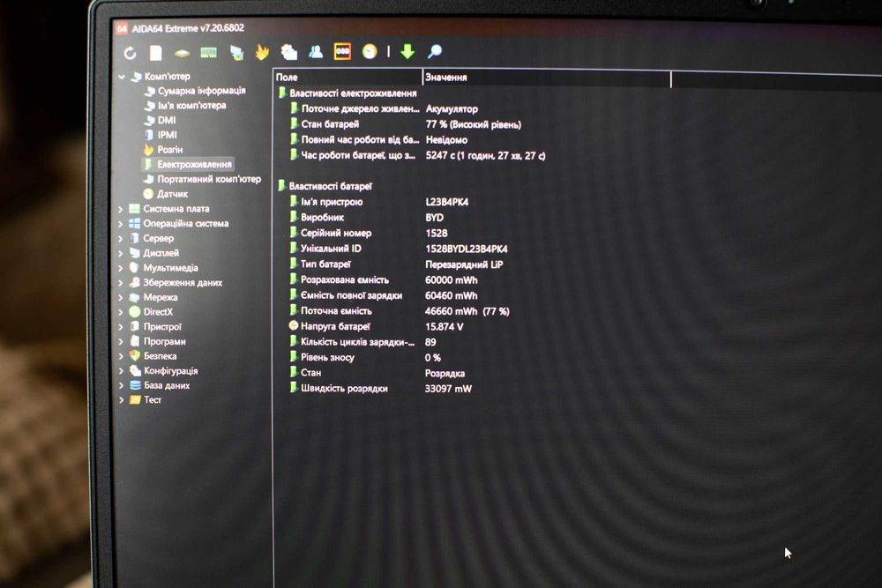
Task: Click the user profile toolbar icon
Action: [316, 52]
